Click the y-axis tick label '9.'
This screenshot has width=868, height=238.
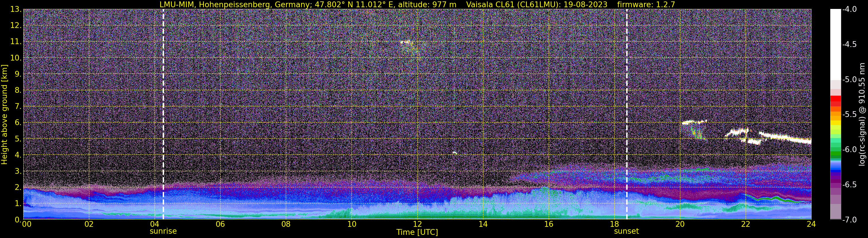(x=18, y=74)
